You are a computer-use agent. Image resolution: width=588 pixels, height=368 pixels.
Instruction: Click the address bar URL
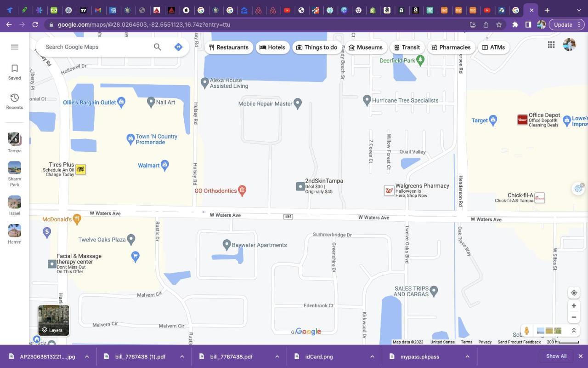click(x=144, y=24)
